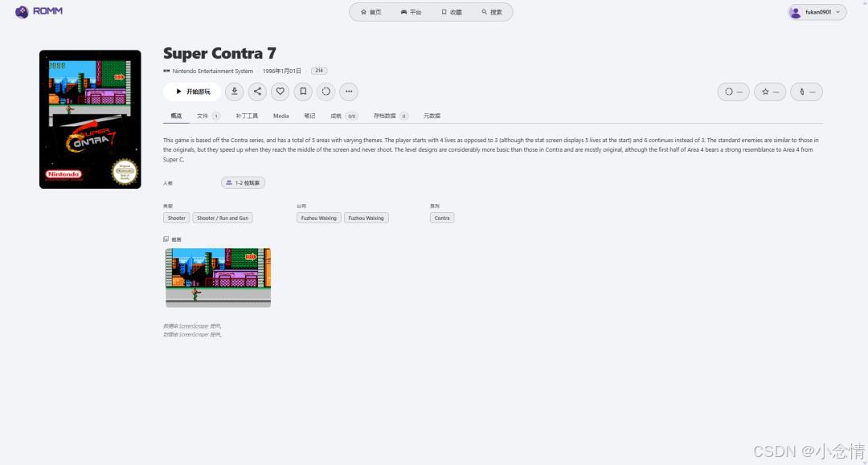Click the bookmark icon button
Viewport: 868px width, 465px height.
[x=303, y=92]
